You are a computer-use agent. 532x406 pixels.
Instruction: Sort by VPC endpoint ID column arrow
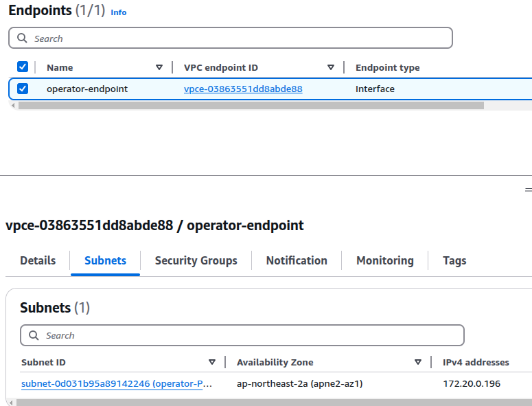click(x=331, y=67)
